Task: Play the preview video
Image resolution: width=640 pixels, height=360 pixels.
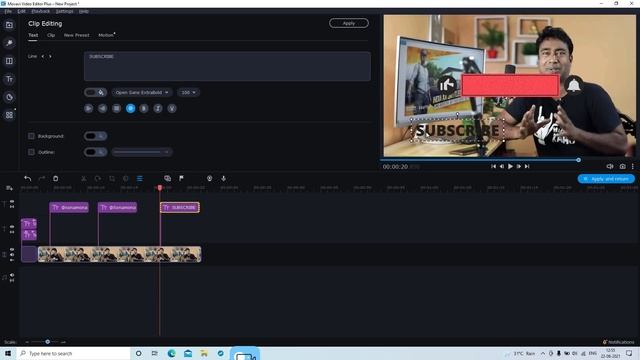Action: click(510, 167)
